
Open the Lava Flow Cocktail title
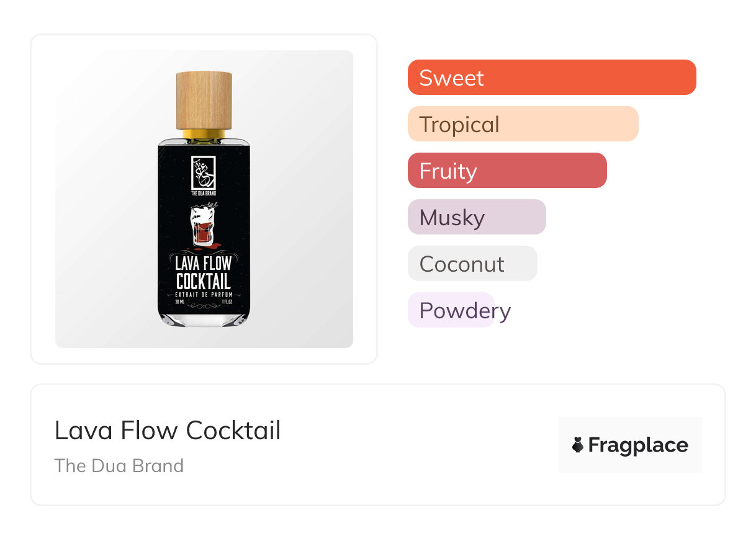coord(168,431)
